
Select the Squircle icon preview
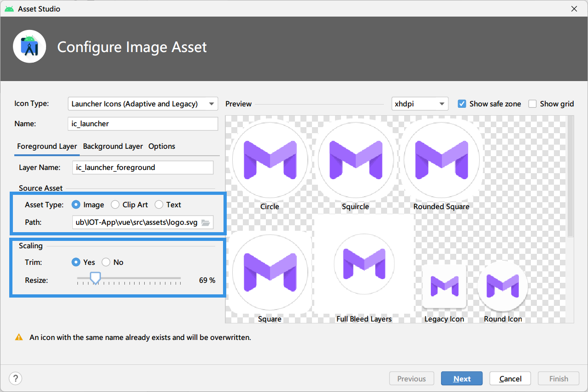(x=355, y=160)
